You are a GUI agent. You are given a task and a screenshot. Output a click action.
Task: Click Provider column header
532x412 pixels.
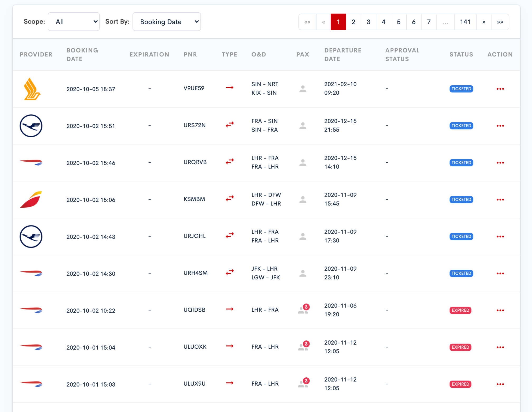click(36, 54)
